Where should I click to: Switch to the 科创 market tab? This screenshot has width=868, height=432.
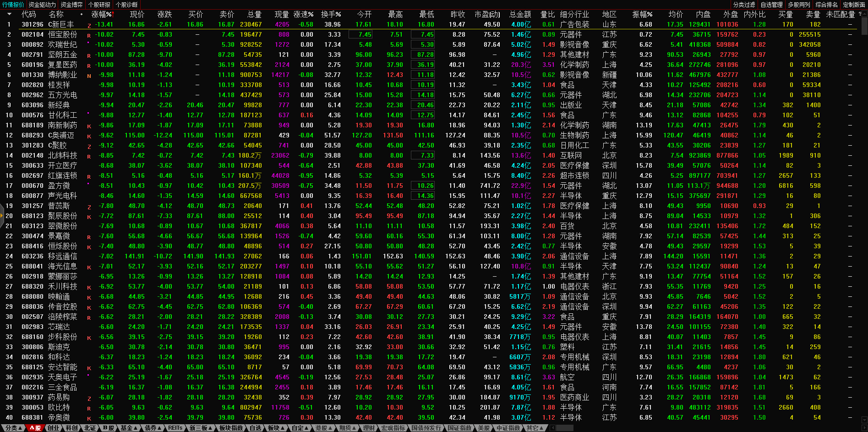(71, 428)
